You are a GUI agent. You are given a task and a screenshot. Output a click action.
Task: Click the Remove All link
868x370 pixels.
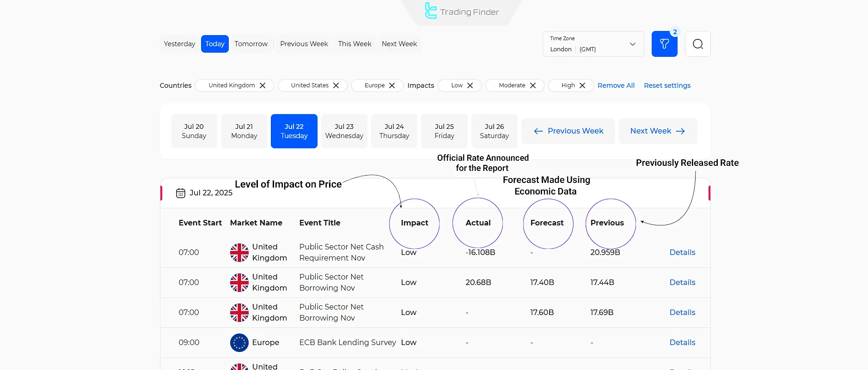tap(616, 85)
